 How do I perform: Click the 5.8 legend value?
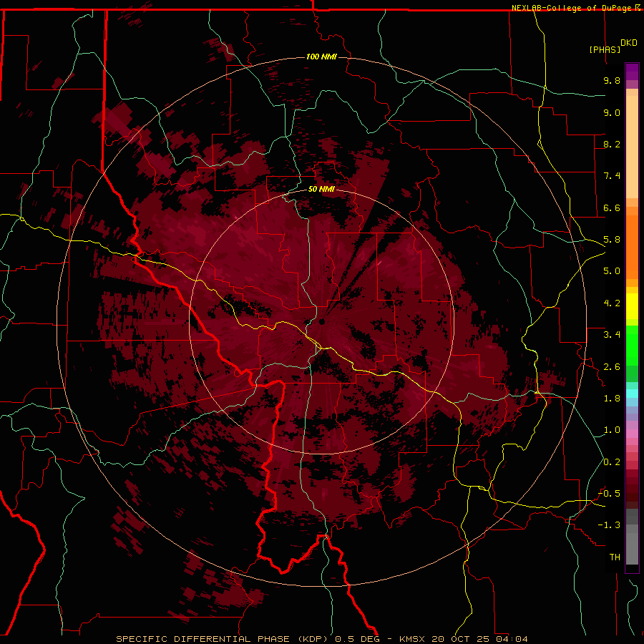click(612, 240)
